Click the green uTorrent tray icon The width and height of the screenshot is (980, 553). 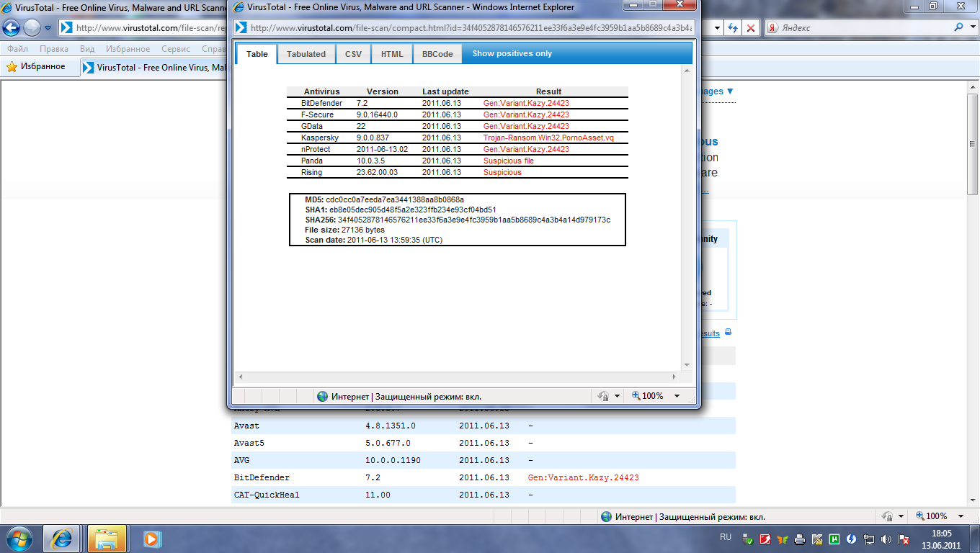pos(834,539)
